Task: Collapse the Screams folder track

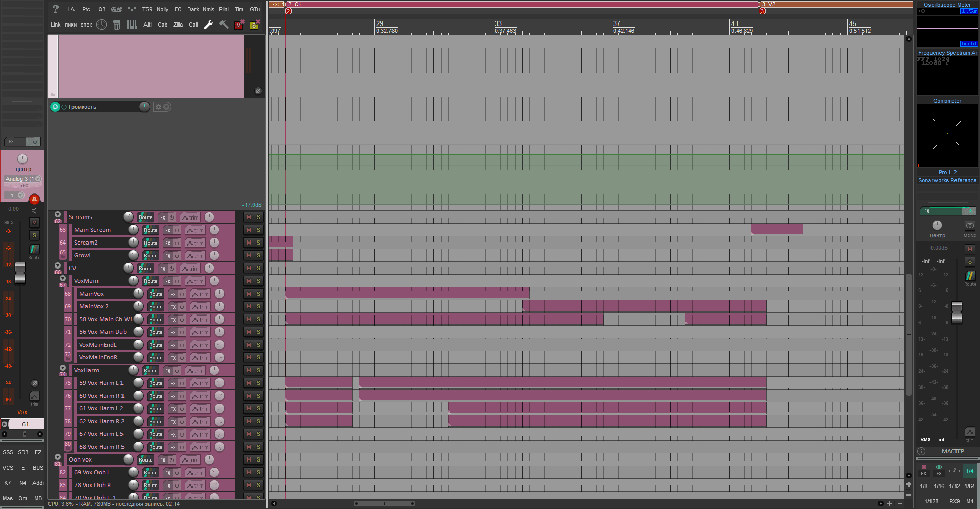Action: (58, 214)
